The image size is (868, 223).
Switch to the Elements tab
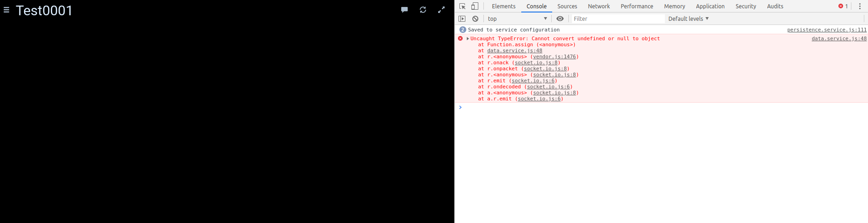[504, 6]
